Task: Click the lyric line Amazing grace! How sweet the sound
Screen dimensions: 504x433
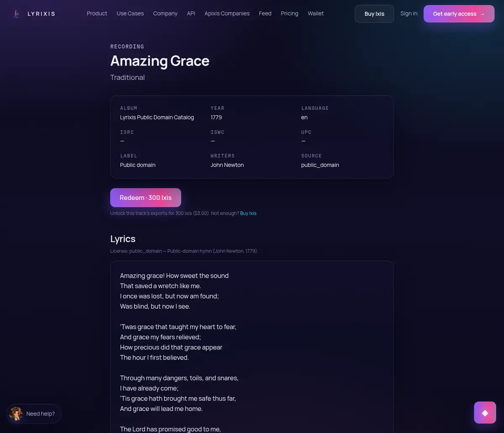Action: (174, 276)
